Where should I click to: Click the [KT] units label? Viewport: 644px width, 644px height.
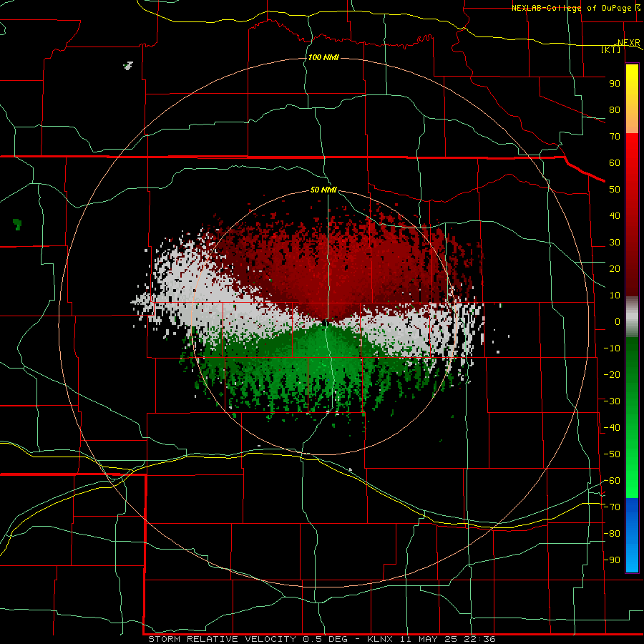click(611, 49)
